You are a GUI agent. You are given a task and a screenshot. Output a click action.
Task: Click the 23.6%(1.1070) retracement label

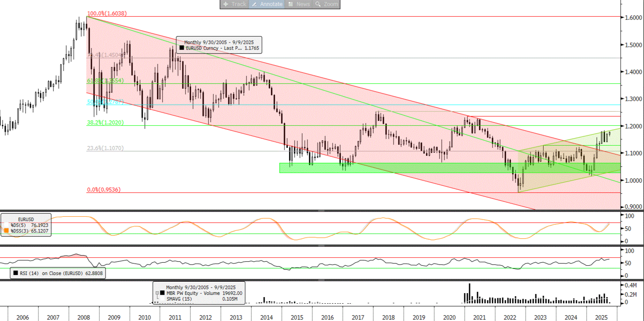[x=105, y=149]
